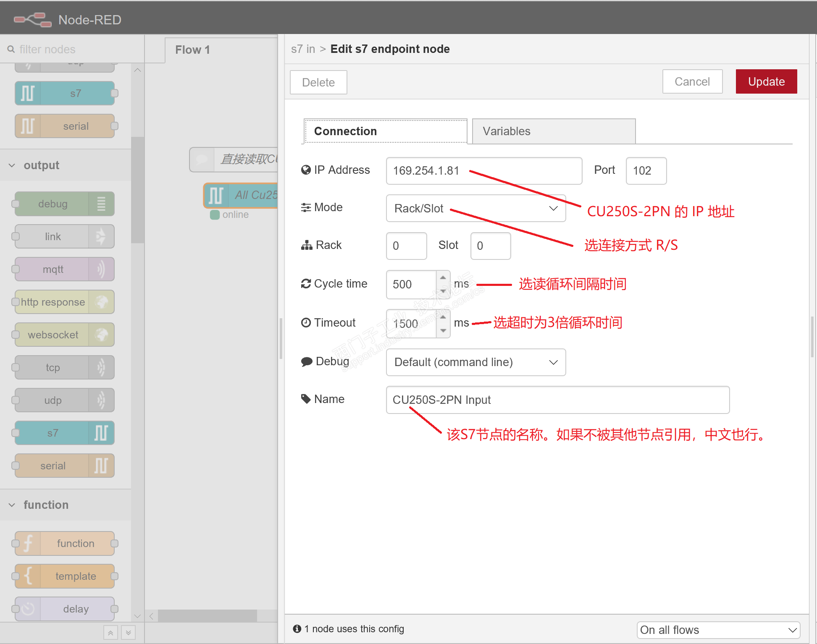Click the debug node list icon
This screenshot has width=817, height=644.
[101, 204]
